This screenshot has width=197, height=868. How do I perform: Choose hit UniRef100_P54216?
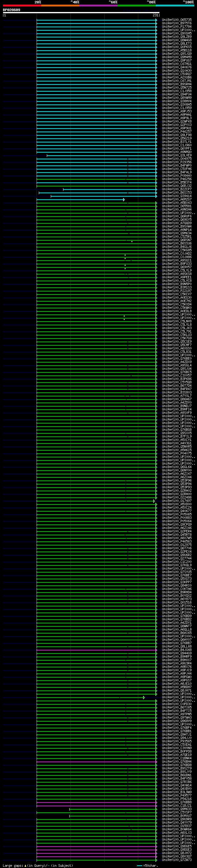(177, 799)
